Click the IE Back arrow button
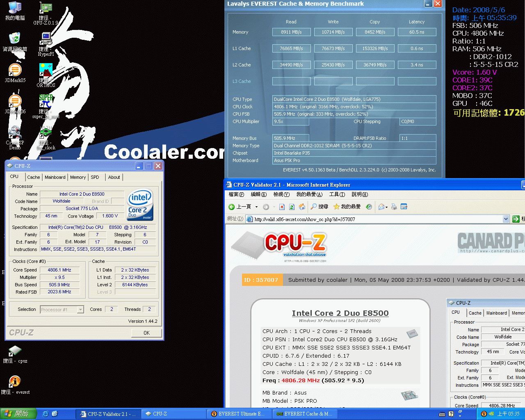 point(240,207)
